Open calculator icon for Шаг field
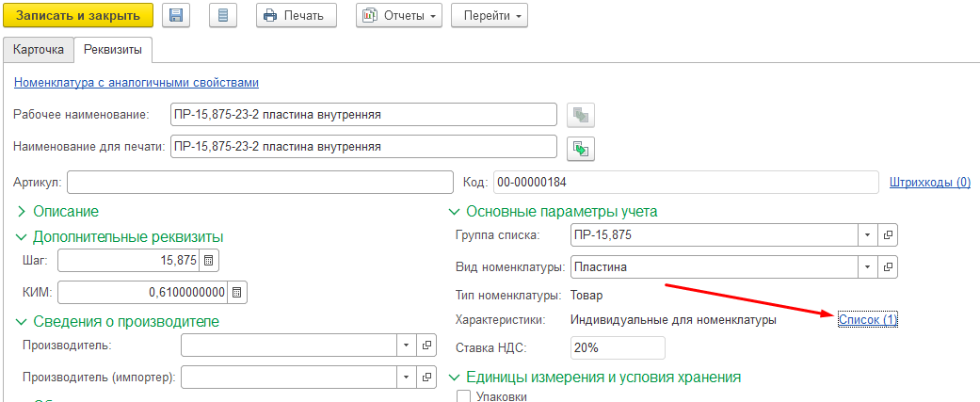 [209, 260]
